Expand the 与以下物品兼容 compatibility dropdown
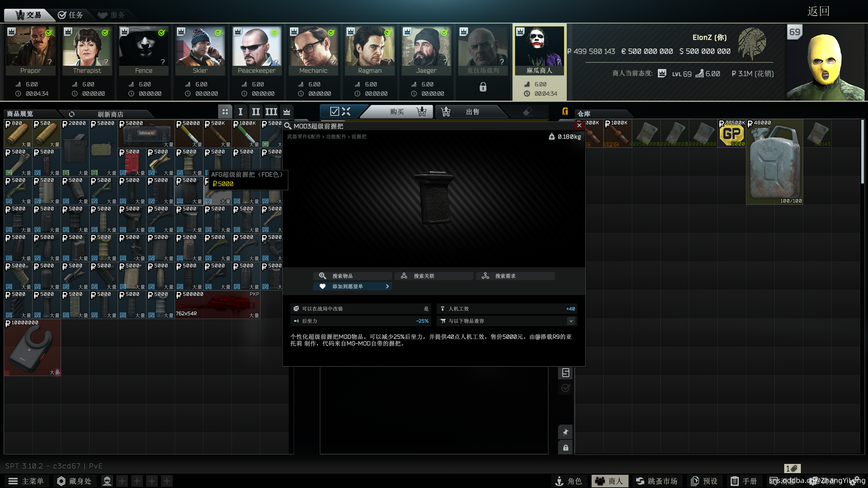 tap(571, 321)
